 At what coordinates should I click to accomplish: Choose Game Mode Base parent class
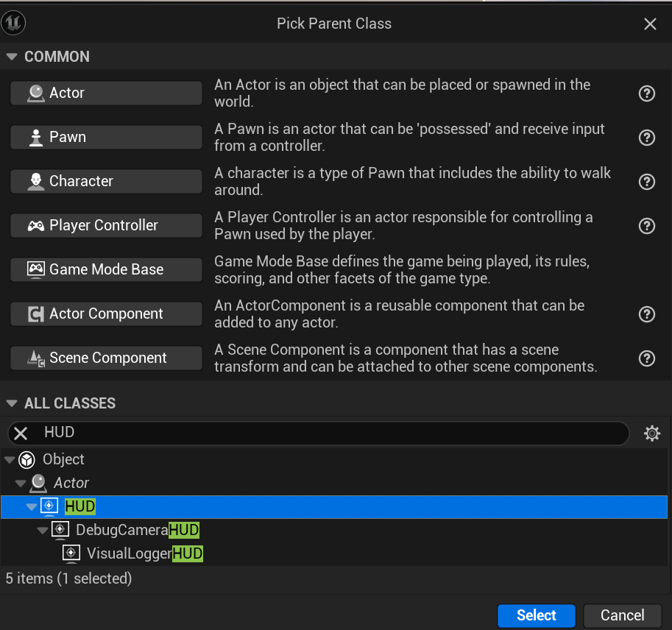tap(106, 269)
